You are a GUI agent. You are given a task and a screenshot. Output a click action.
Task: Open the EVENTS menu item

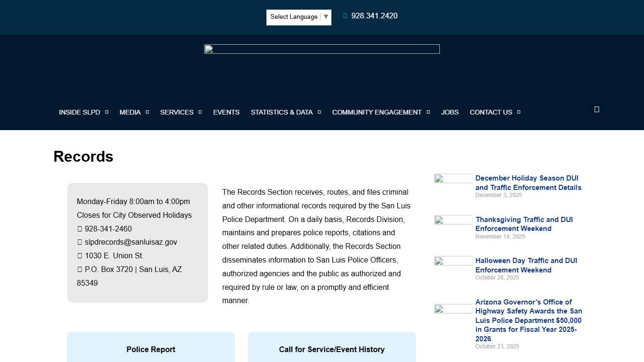click(226, 112)
